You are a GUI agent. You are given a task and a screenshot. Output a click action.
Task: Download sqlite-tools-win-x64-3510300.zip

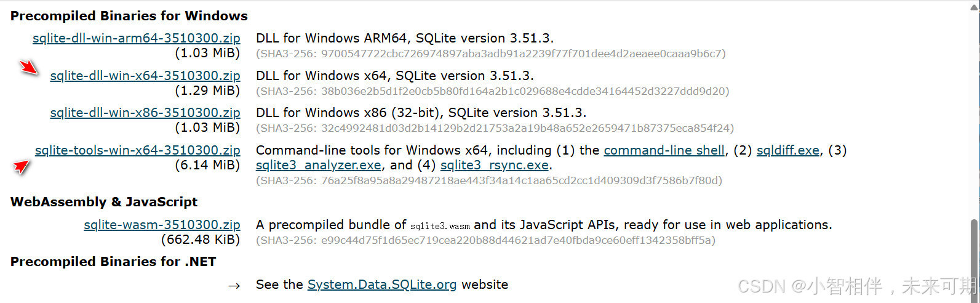pos(138,150)
